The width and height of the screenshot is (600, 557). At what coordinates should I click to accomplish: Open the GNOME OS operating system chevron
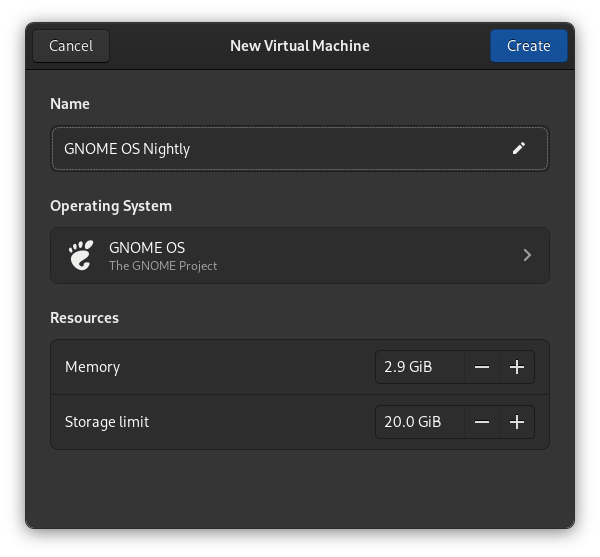(x=527, y=255)
